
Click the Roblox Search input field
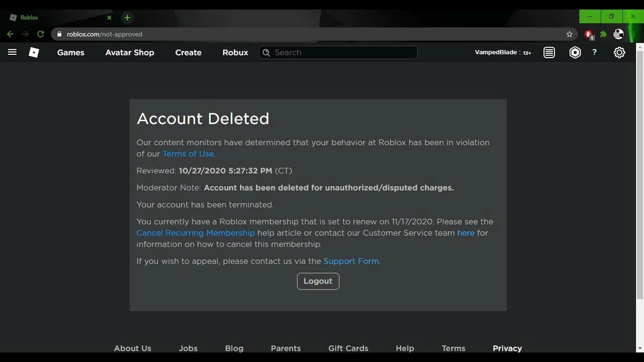pos(338,52)
